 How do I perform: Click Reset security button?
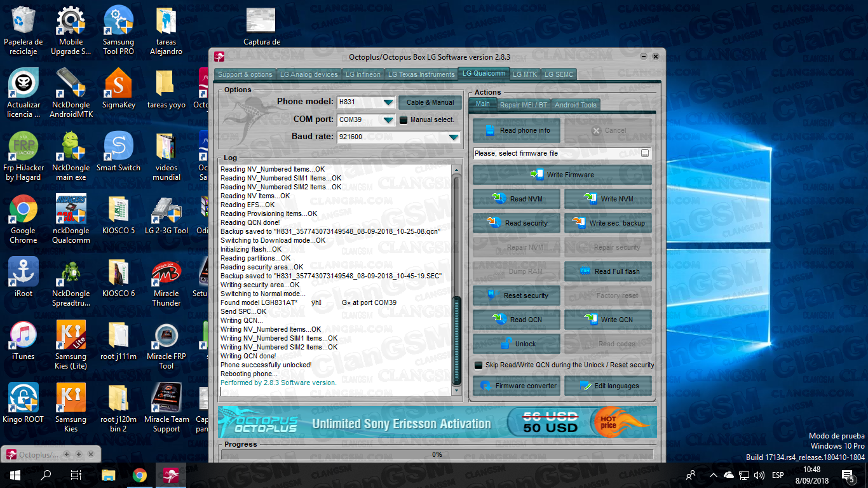coord(517,295)
